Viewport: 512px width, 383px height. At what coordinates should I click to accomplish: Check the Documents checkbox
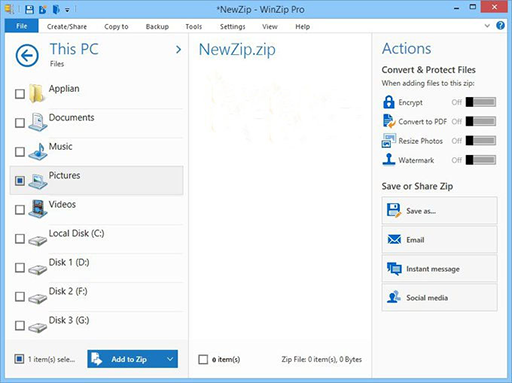pyautogui.click(x=20, y=123)
